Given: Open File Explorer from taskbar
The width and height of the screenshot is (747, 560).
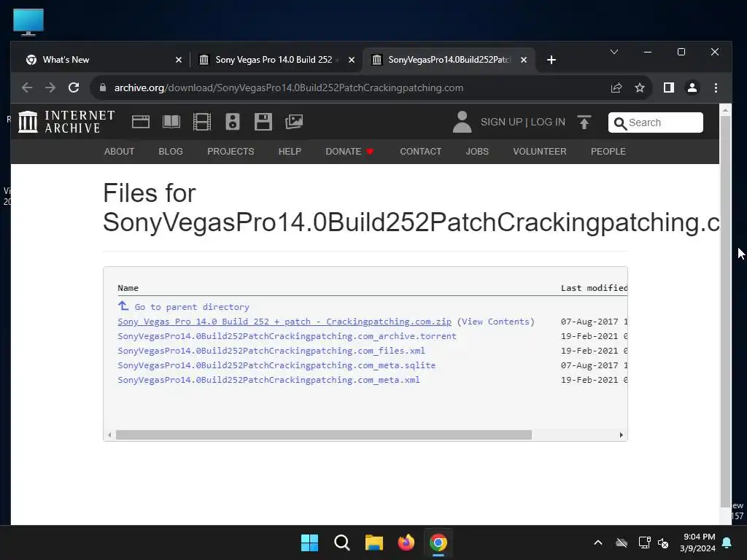Looking at the screenshot, I should pyautogui.click(x=374, y=542).
